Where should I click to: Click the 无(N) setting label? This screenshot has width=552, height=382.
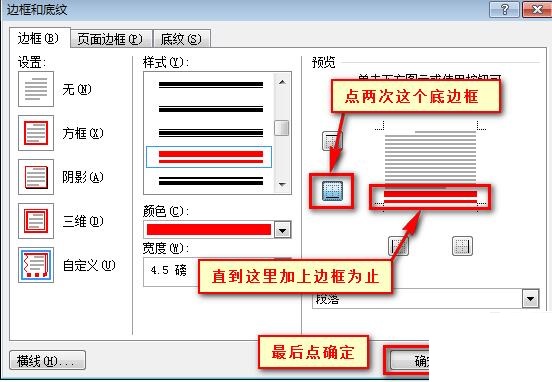(77, 89)
